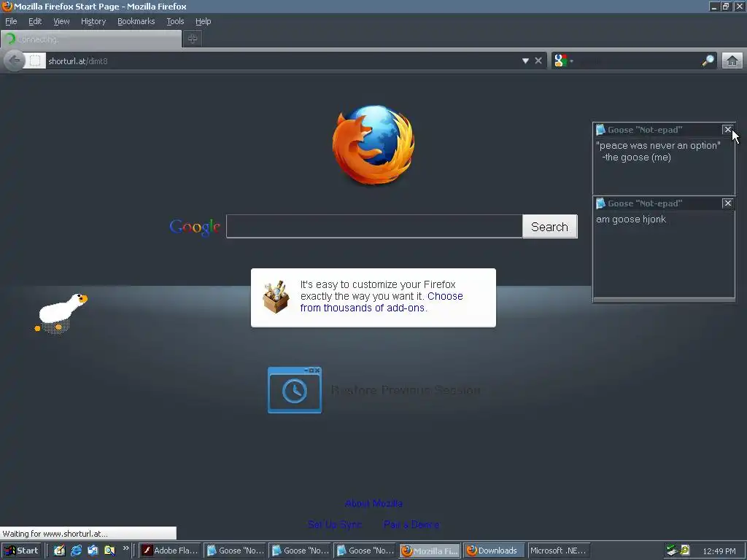Image resolution: width=747 pixels, height=560 pixels.
Task: Click the 12:49 PM clock
Action: 719,551
